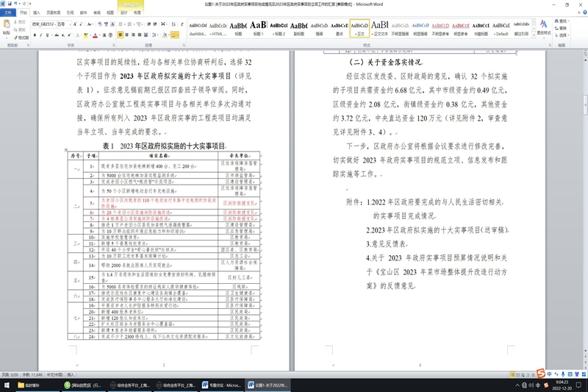Expand the styles gallery More arrow
The image size is (588, 392).
pos(534,35)
